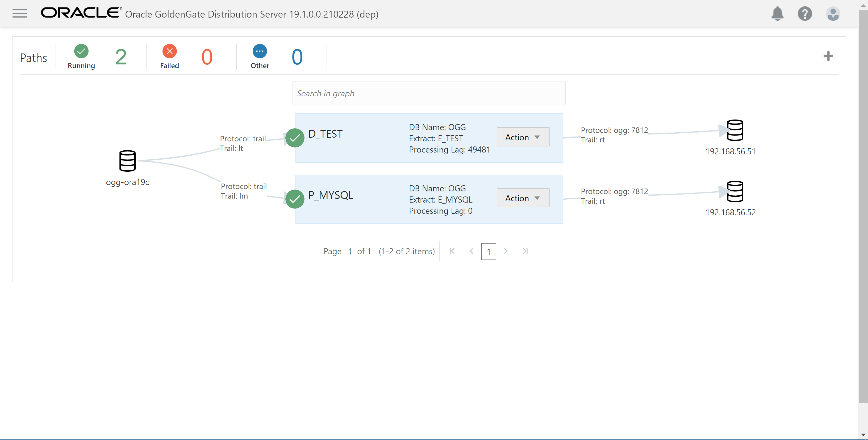This screenshot has width=868, height=440.
Task: Go to last page of paths
Action: tap(525, 251)
